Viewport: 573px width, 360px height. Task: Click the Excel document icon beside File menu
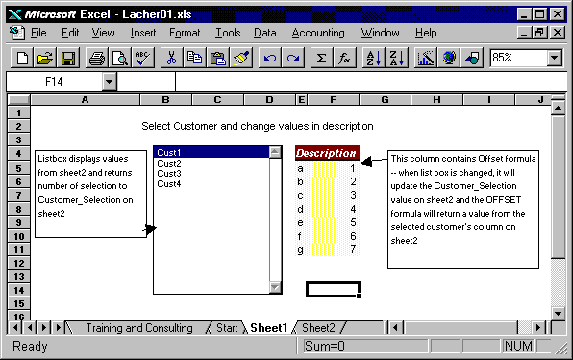click(17, 33)
